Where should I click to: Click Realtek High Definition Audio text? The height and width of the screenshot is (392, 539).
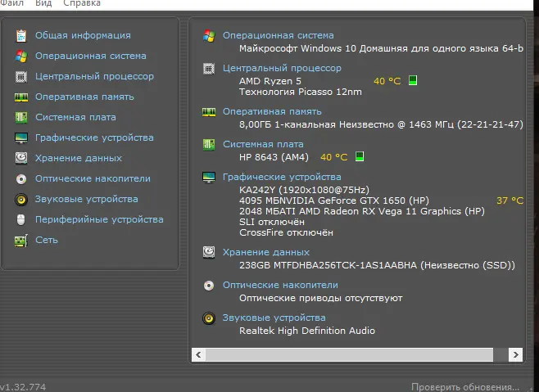307,331
